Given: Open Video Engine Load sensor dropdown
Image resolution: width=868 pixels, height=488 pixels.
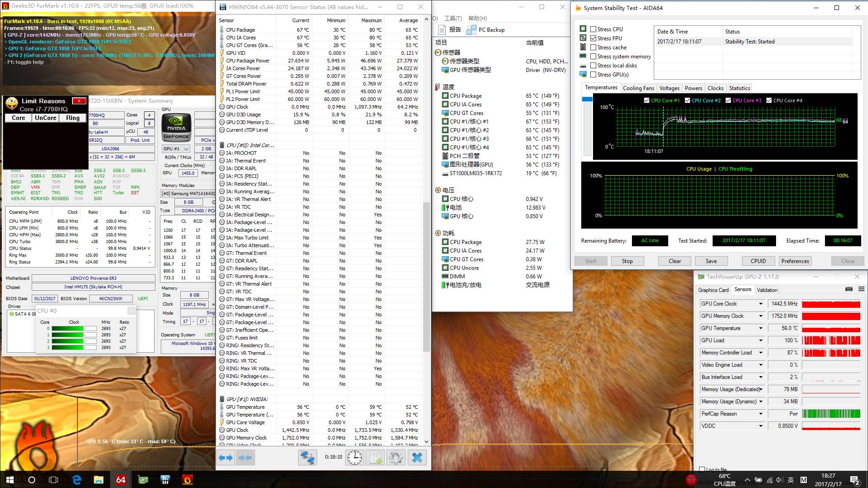Looking at the screenshot, I should 761,365.
